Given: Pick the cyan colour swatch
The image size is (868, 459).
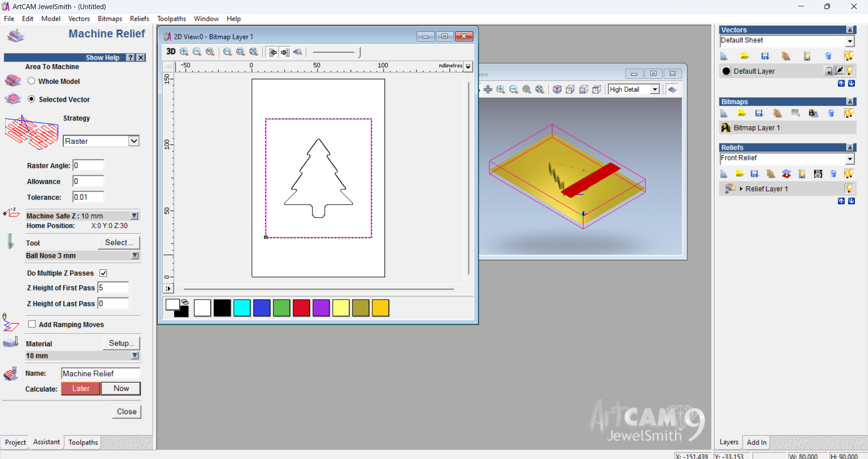Looking at the screenshot, I should pos(242,308).
